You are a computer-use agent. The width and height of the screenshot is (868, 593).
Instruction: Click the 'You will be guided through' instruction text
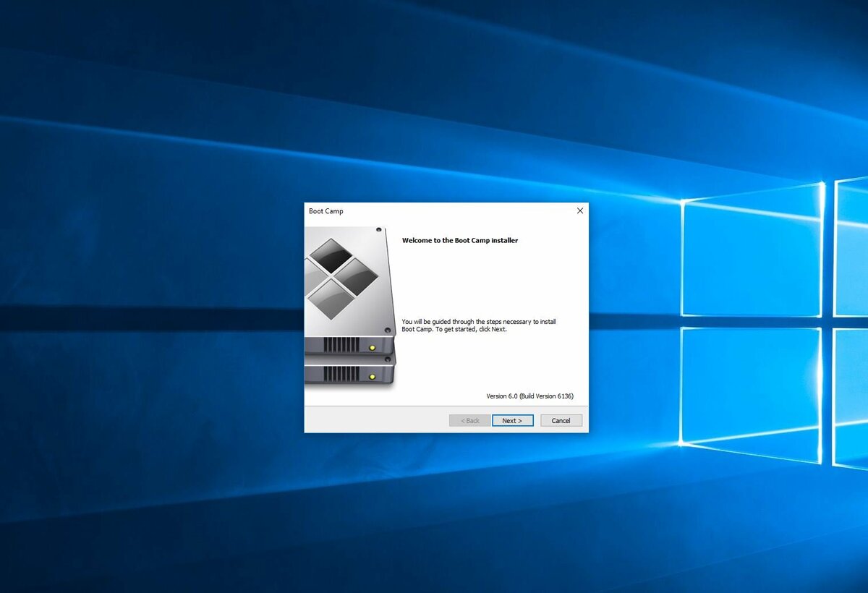tap(479, 325)
